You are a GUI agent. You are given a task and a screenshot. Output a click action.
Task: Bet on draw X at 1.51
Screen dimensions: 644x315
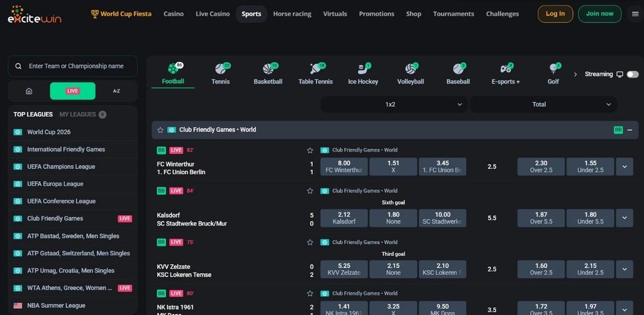[x=394, y=167]
